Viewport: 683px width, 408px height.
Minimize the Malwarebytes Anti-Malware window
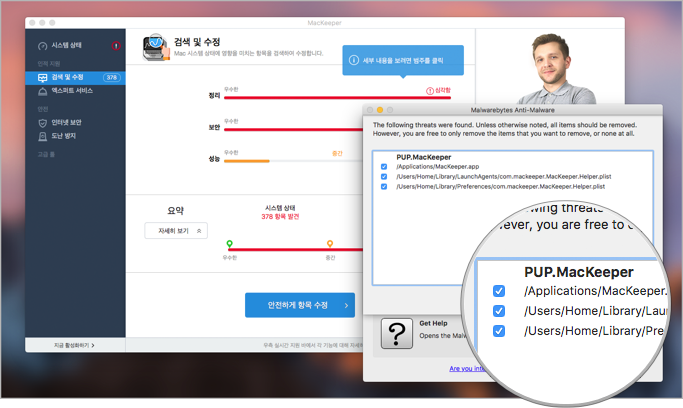(x=380, y=110)
